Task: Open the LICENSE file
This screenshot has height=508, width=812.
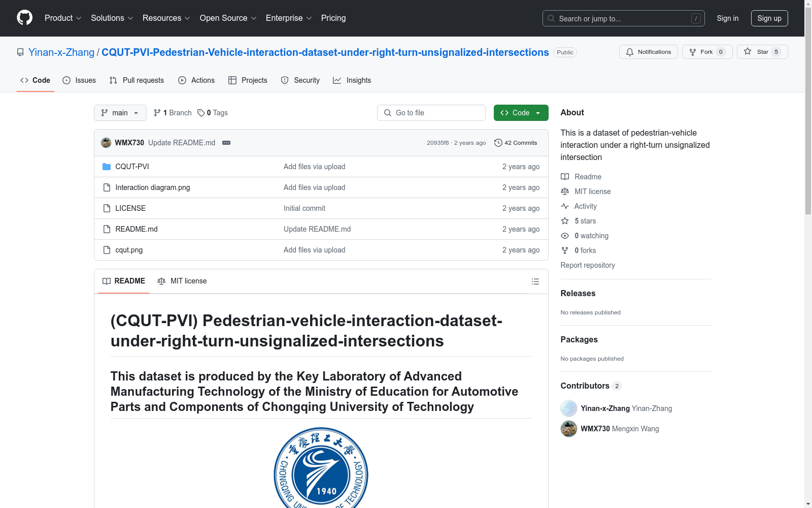Action: 130,208
